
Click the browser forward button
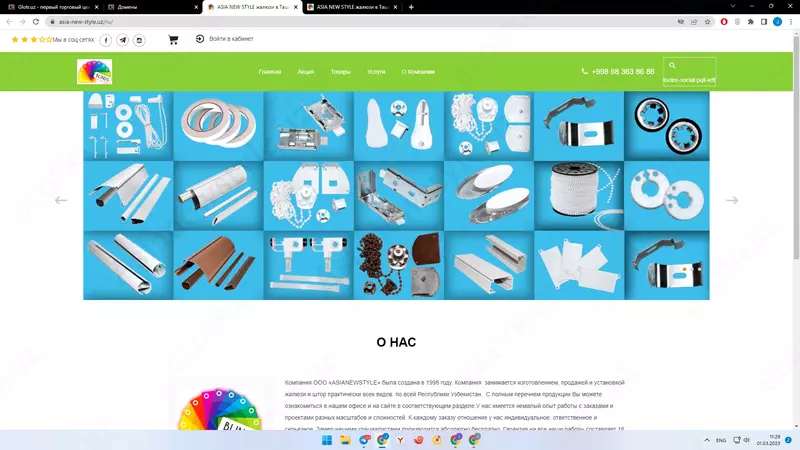(22, 21)
